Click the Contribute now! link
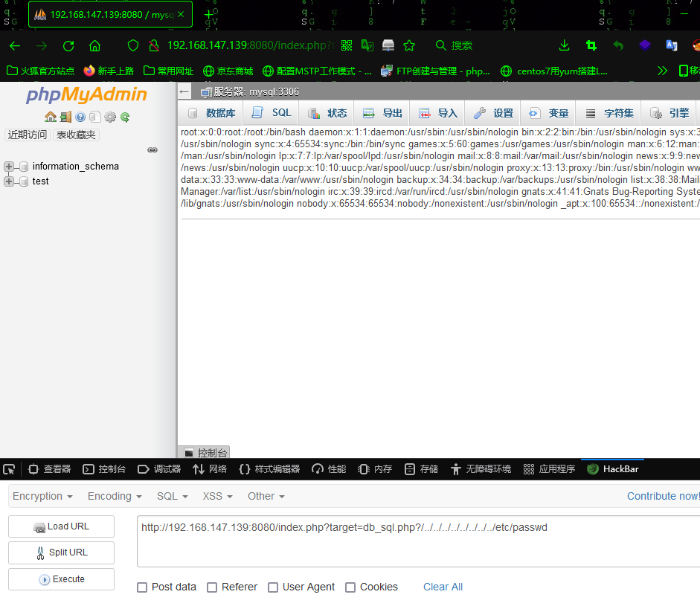Screen dimensions: 700x609 [x=663, y=496]
